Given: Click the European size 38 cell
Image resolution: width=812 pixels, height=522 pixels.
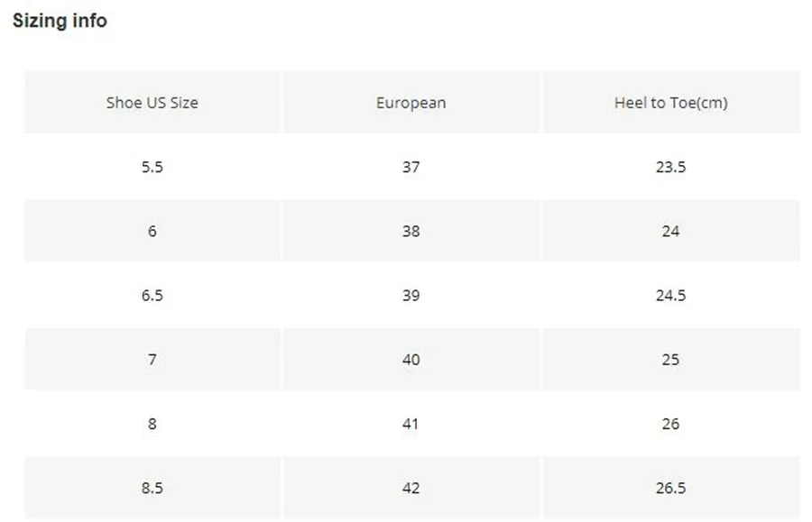Looking at the screenshot, I should (x=411, y=231).
